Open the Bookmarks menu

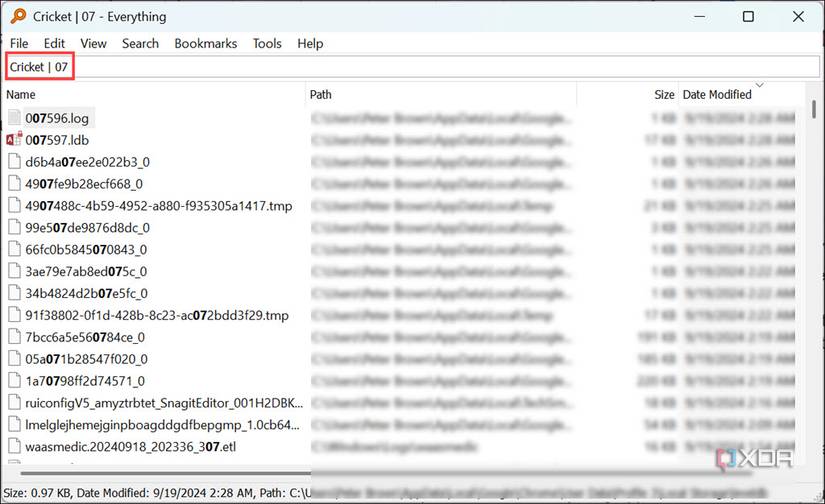coord(206,44)
